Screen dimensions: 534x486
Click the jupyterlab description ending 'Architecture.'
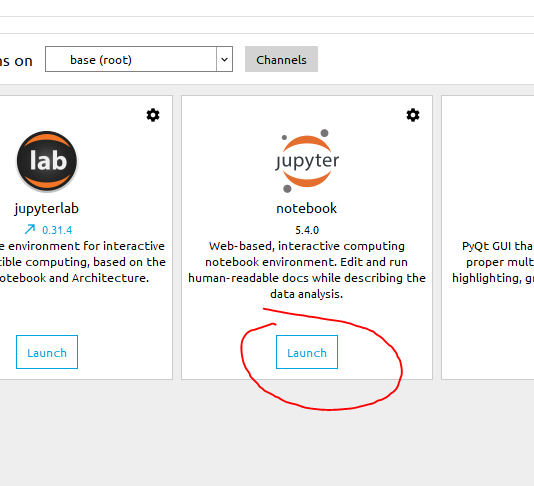(82, 262)
